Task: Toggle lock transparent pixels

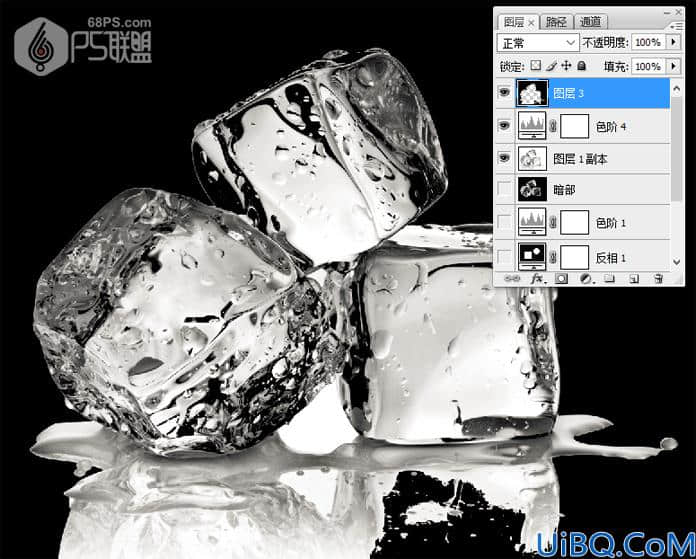Action: click(536, 66)
